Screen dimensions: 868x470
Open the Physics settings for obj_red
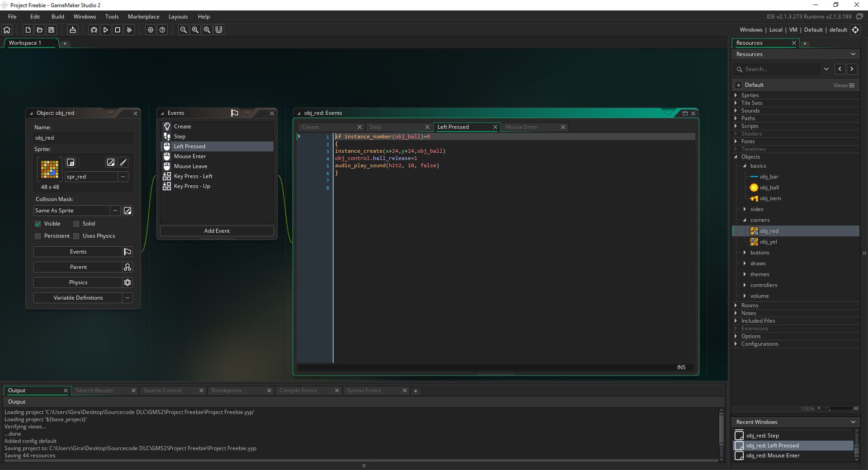78,282
